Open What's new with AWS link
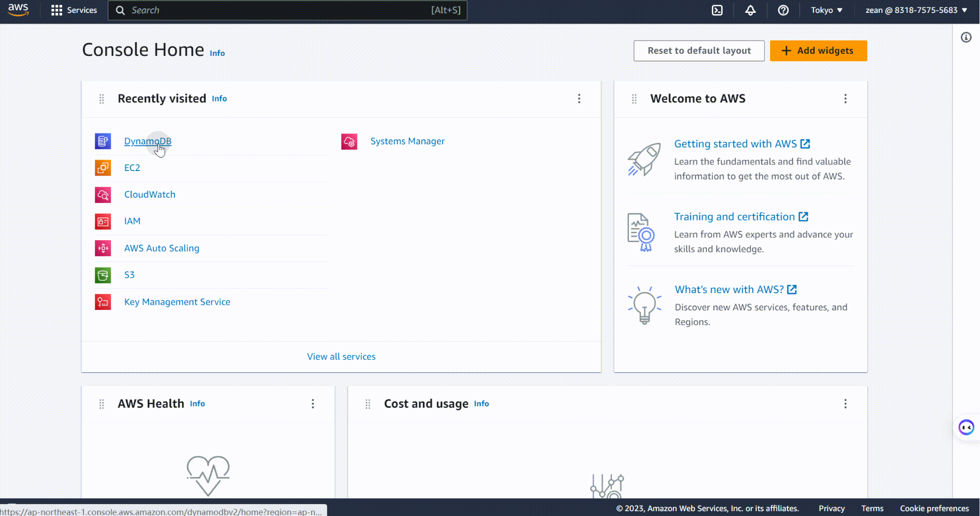The width and height of the screenshot is (980, 516). point(736,290)
